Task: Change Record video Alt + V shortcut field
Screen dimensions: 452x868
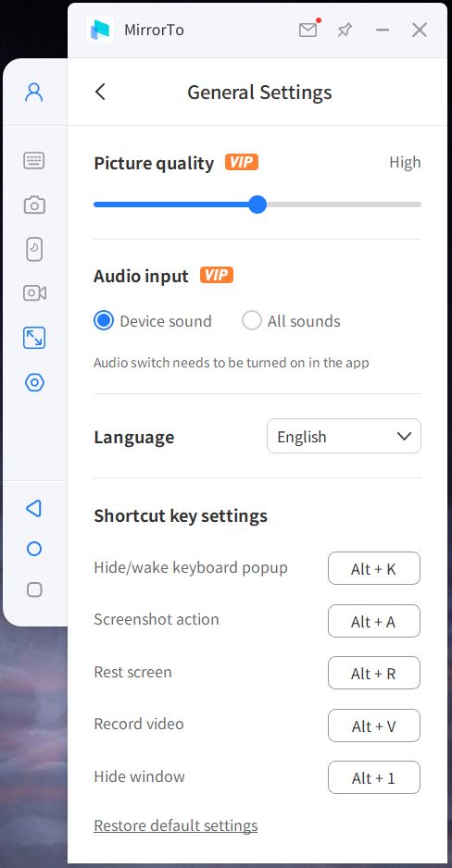Action: [x=374, y=725]
